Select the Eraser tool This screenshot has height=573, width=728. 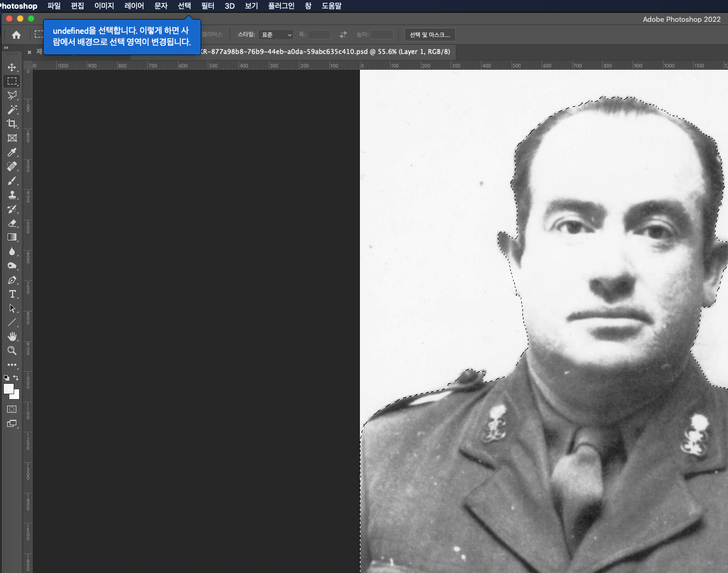[x=12, y=223]
